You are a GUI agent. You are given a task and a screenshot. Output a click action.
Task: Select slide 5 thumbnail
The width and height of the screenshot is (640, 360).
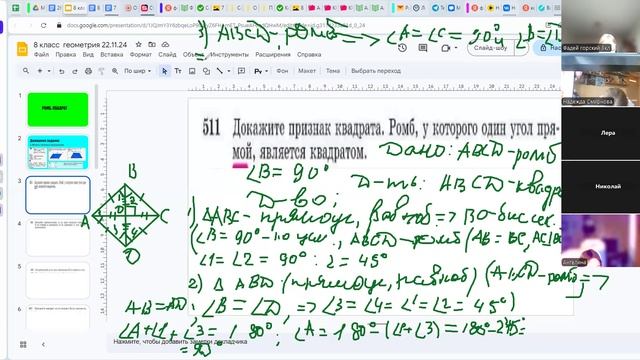tap(58, 281)
